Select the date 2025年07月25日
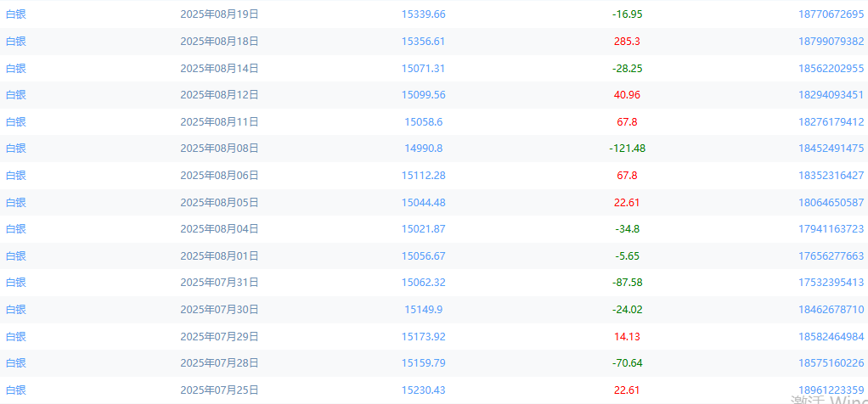Screen dimensions: 868x404 [x=219, y=390]
